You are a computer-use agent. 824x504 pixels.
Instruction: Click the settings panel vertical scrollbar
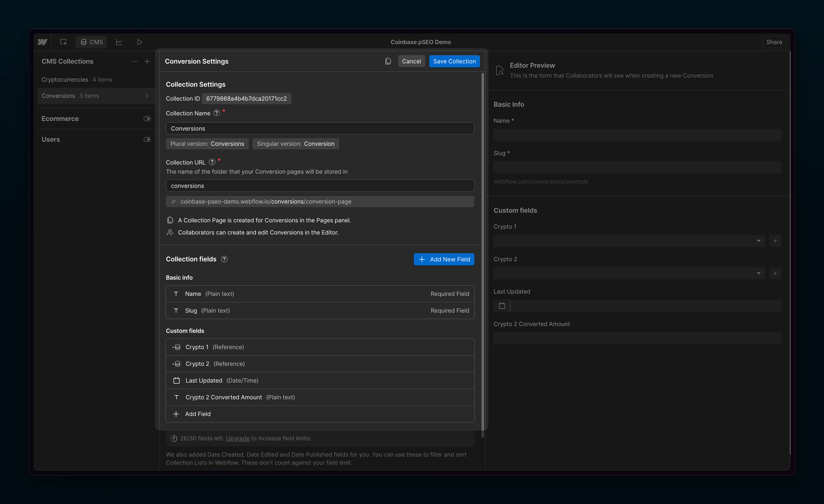[483, 254]
